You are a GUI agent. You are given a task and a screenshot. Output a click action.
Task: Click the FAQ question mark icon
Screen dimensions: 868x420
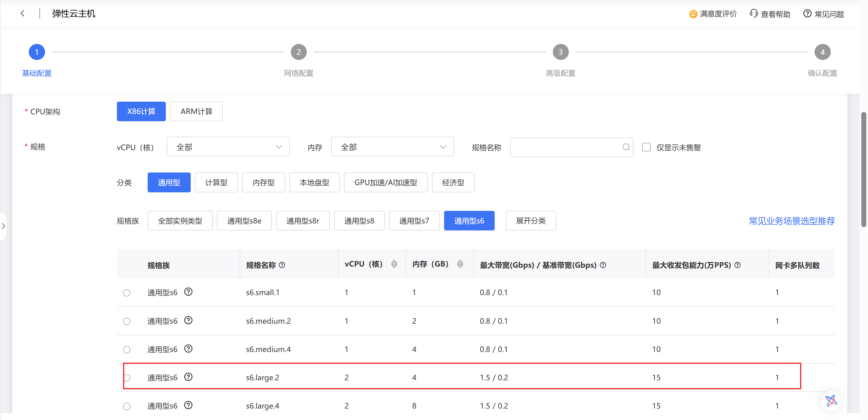tap(807, 13)
